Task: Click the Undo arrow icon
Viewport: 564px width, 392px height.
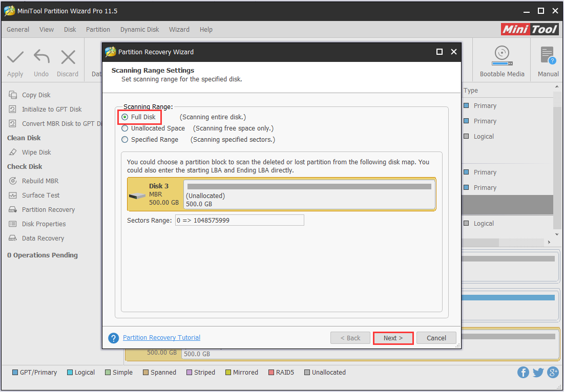Action: click(41, 57)
